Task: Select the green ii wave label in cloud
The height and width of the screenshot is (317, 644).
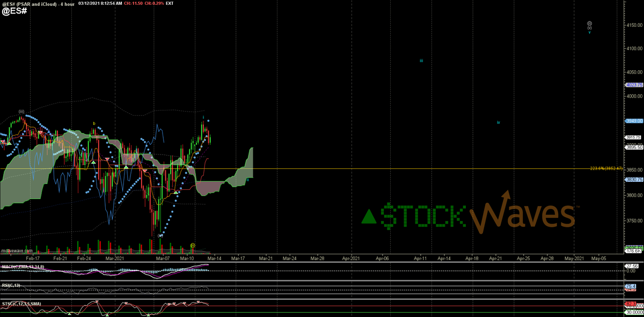Action: [247, 180]
